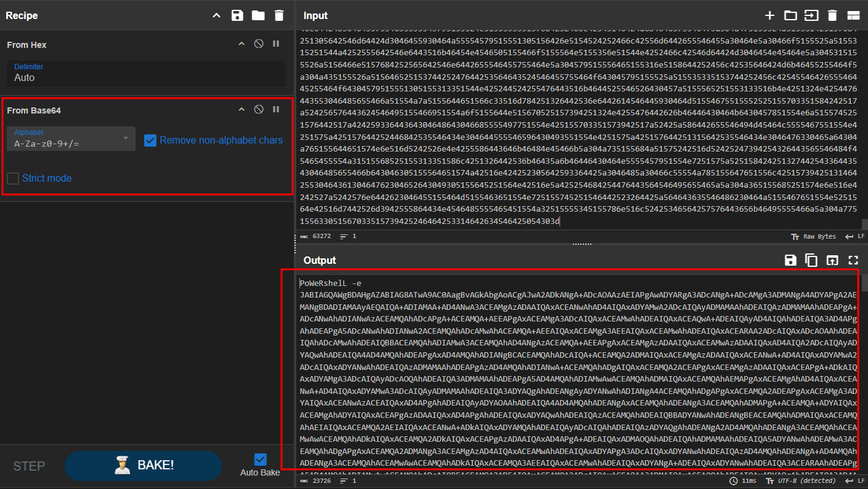The image size is (868, 489).
Task: Enable Strict mode checkbox
Action: pyautogui.click(x=13, y=179)
